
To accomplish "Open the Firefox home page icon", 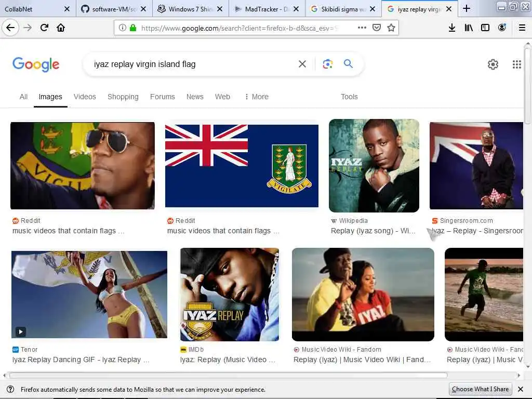I will tap(61, 28).
